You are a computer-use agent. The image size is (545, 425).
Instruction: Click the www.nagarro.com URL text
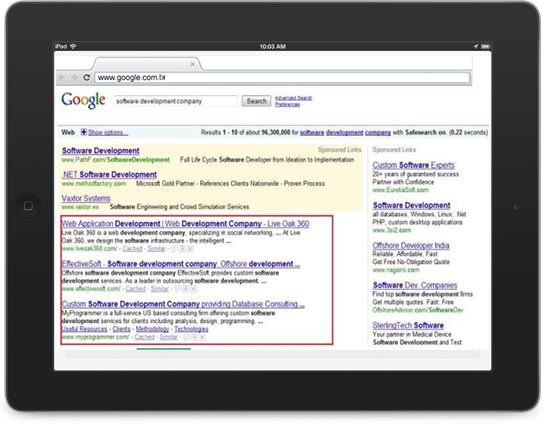point(396,270)
